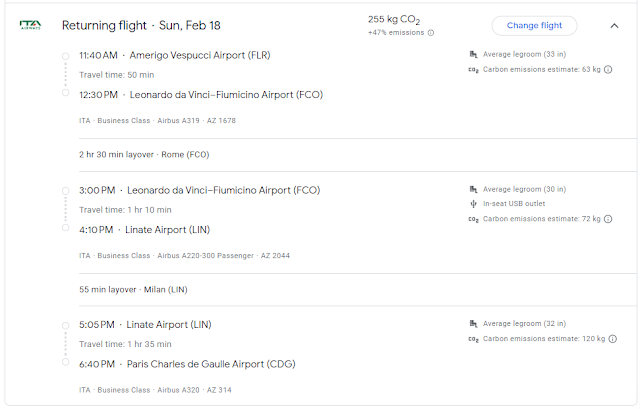Click legroom seat icon for 30 in
The image size is (640, 409).
(473, 189)
